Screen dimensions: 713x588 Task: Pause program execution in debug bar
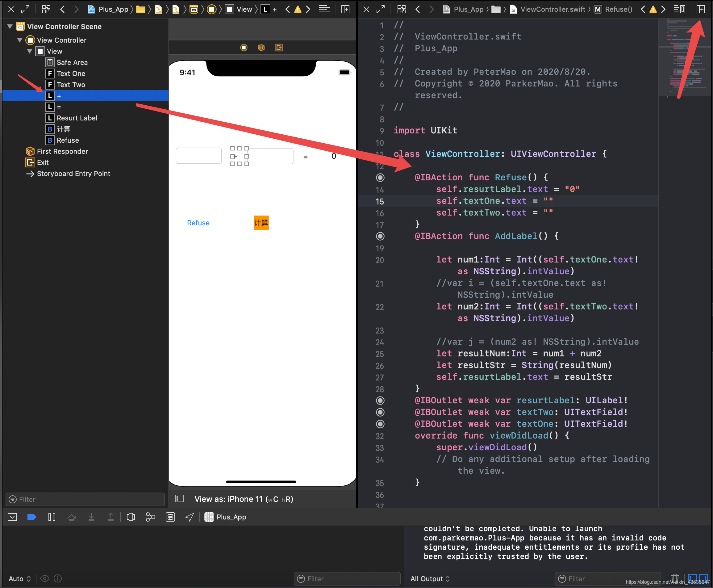52,517
